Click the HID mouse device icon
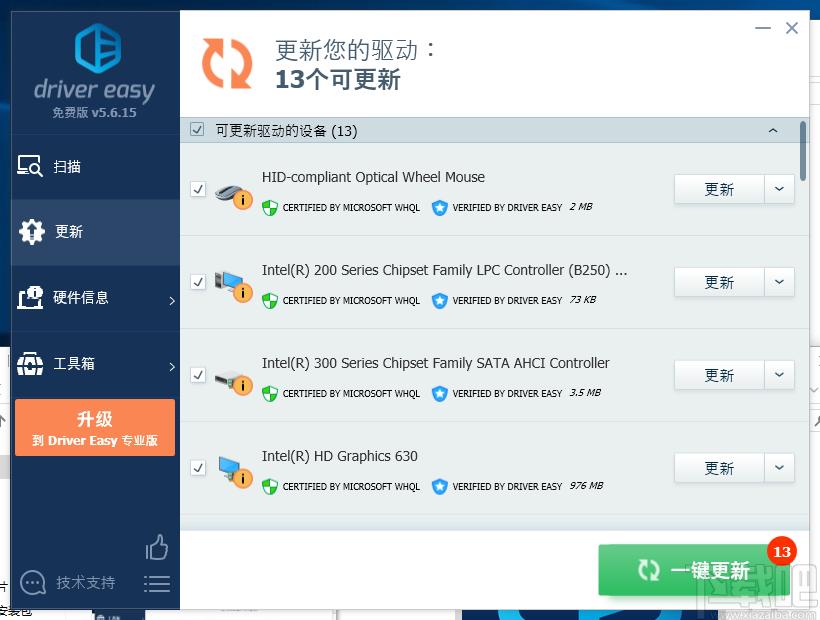820x620 pixels. (x=233, y=195)
